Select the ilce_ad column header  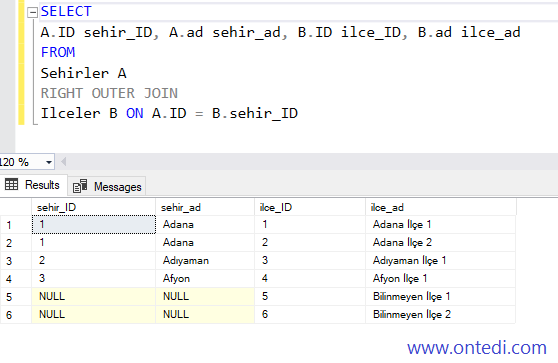pos(441,207)
